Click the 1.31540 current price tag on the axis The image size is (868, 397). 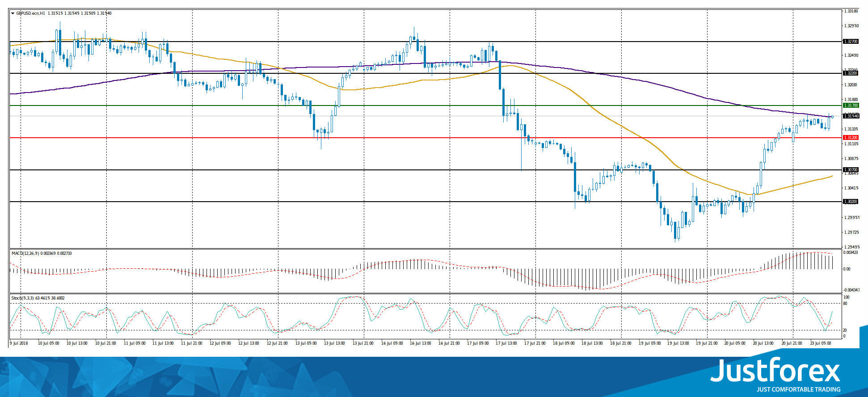pos(851,116)
